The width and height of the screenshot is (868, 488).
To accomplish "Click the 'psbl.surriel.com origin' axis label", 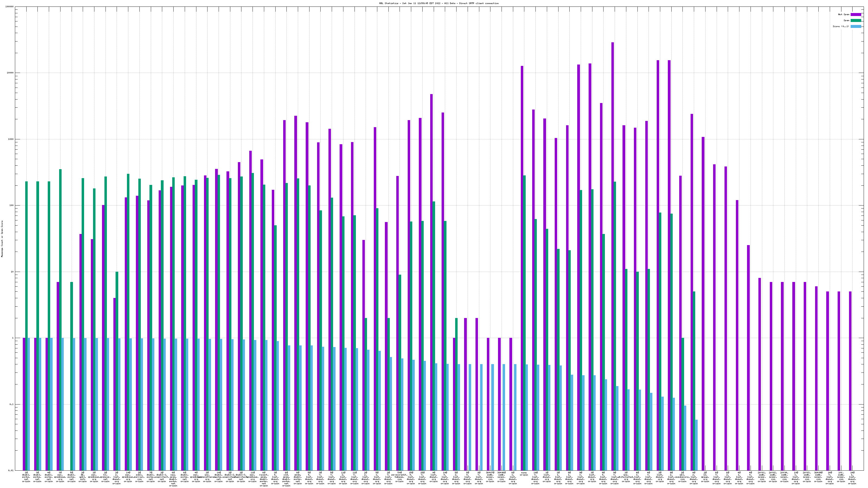I will click(x=139, y=477).
